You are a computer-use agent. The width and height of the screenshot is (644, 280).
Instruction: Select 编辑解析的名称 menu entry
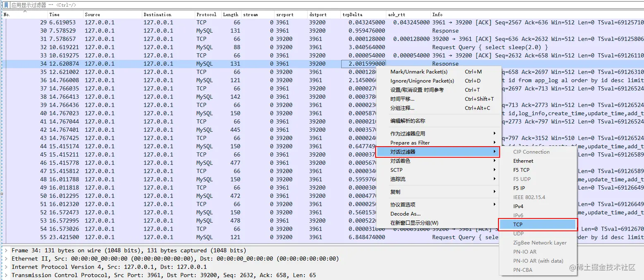(x=438, y=121)
